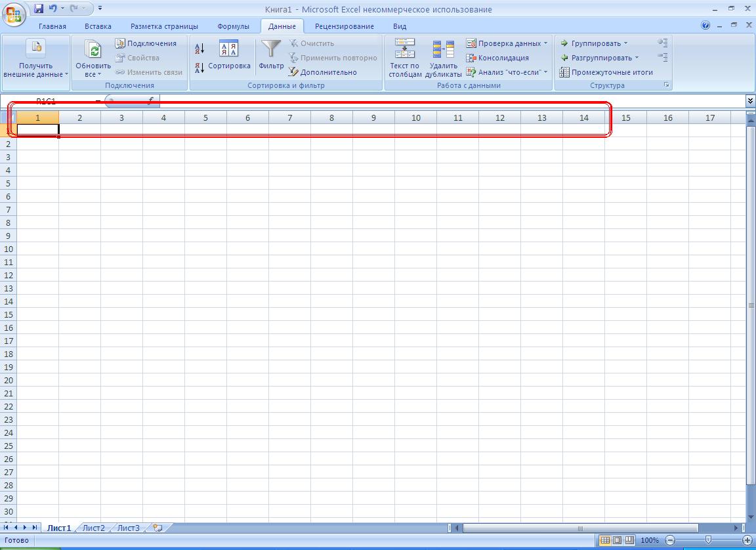Switch to the Формулы ribbon tab

(x=233, y=26)
